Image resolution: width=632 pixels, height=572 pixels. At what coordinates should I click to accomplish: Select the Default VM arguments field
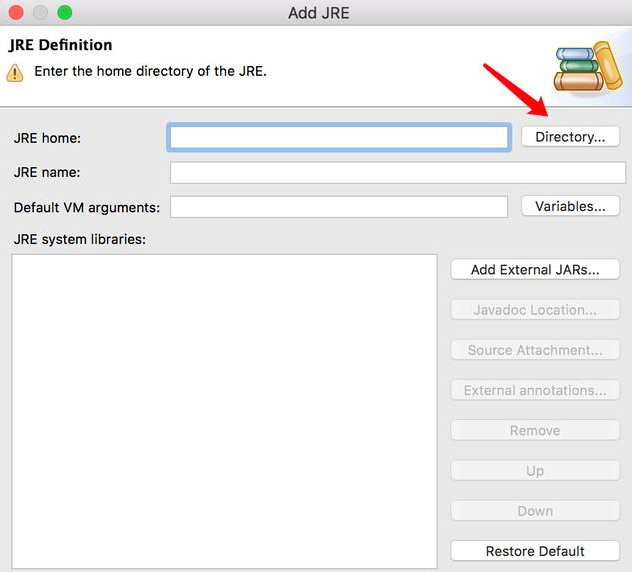339,207
